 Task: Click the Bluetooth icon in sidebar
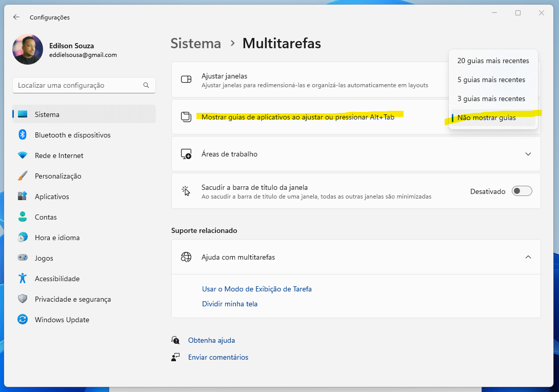tap(23, 135)
